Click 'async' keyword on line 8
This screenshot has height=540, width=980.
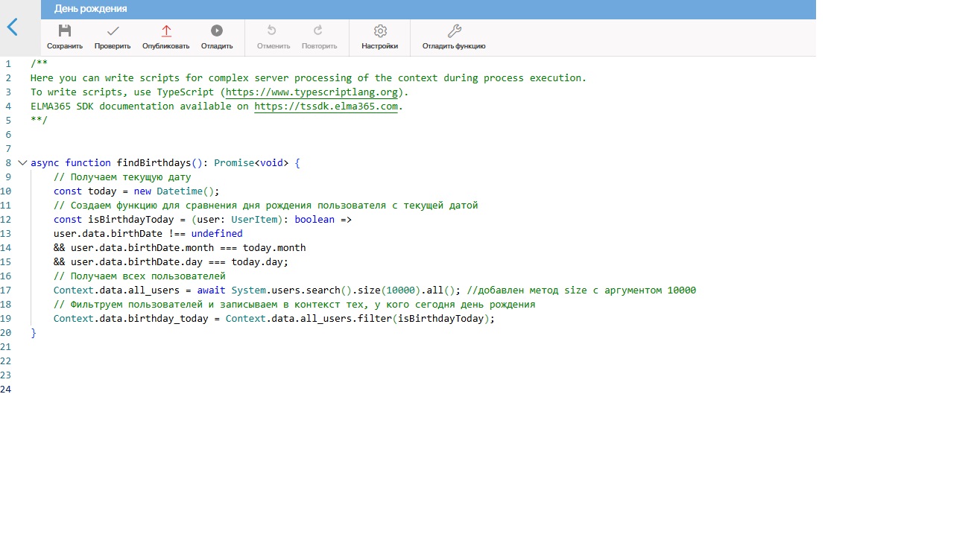click(45, 163)
